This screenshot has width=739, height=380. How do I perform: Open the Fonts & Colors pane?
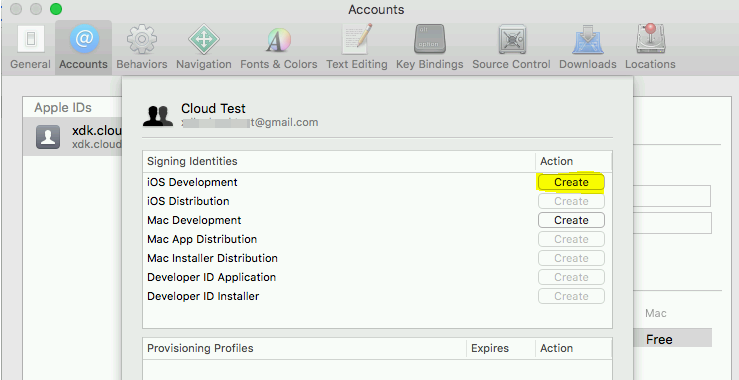[x=279, y=48]
